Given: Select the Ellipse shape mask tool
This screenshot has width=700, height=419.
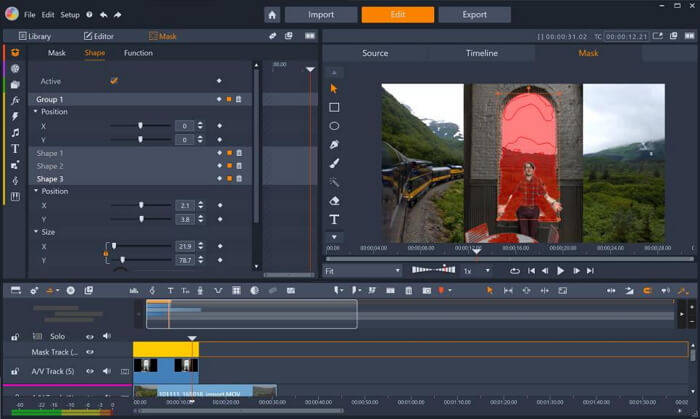Looking at the screenshot, I should tap(334, 126).
